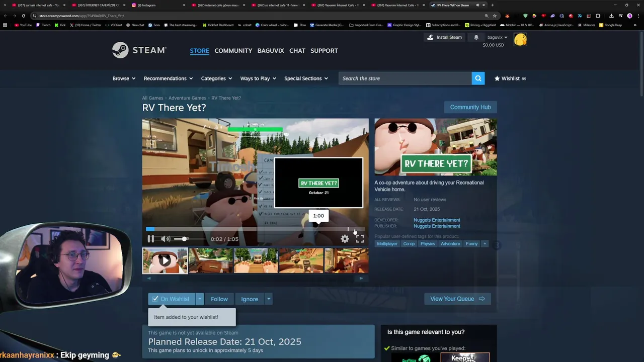
Task: Click the Follow button
Action: [x=219, y=299]
